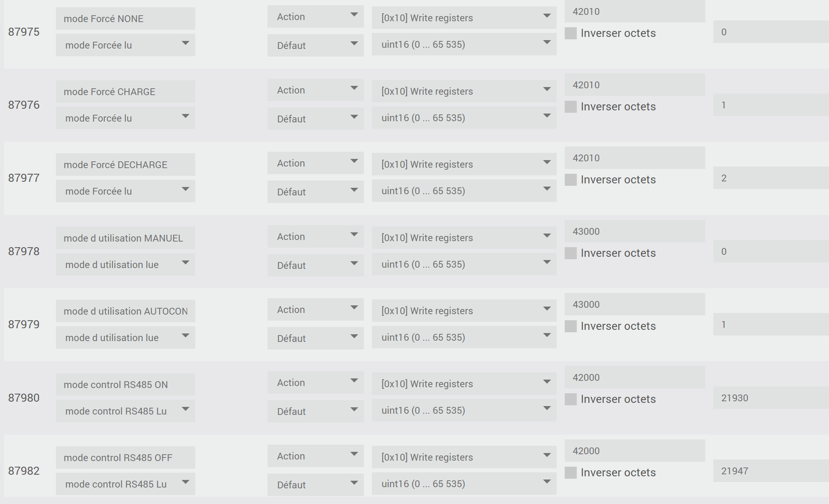
Task: Open function code dropdown in row 87979
Action: pos(464,311)
